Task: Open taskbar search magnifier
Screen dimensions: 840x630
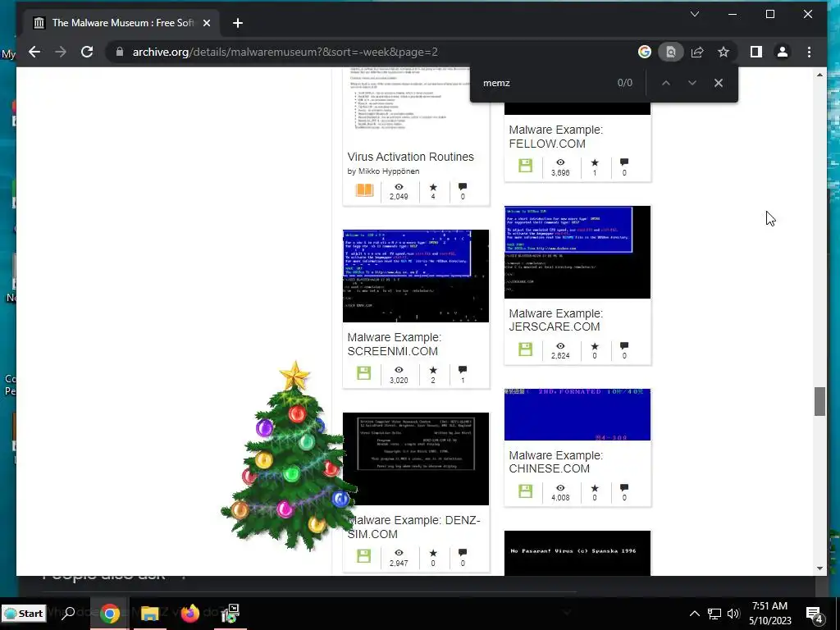Action: (x=68, y=614)
